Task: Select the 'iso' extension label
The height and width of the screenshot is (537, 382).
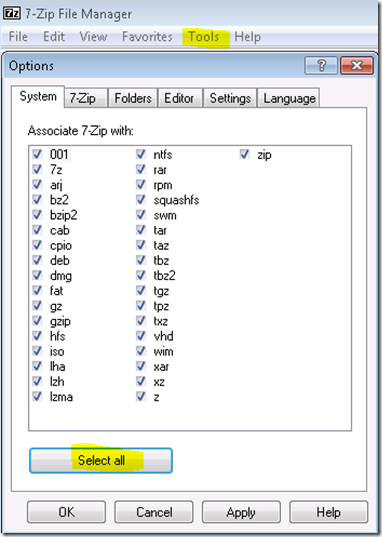Action: (x=57, y=351)
